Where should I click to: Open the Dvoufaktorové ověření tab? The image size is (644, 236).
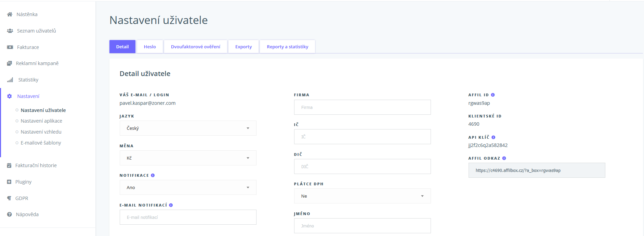(195, 47)
